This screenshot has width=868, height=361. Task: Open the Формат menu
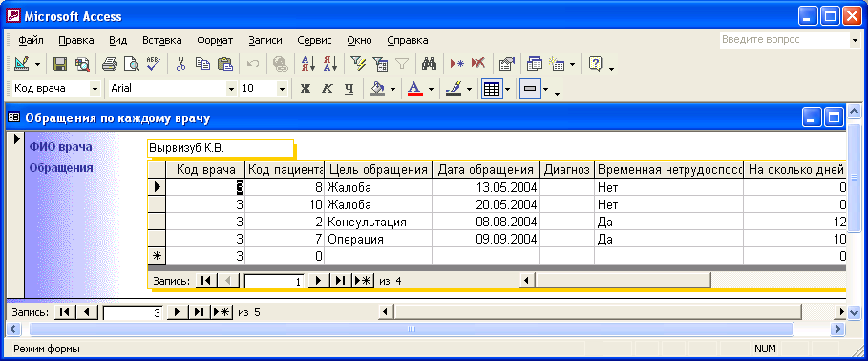[x=215, y=40]
